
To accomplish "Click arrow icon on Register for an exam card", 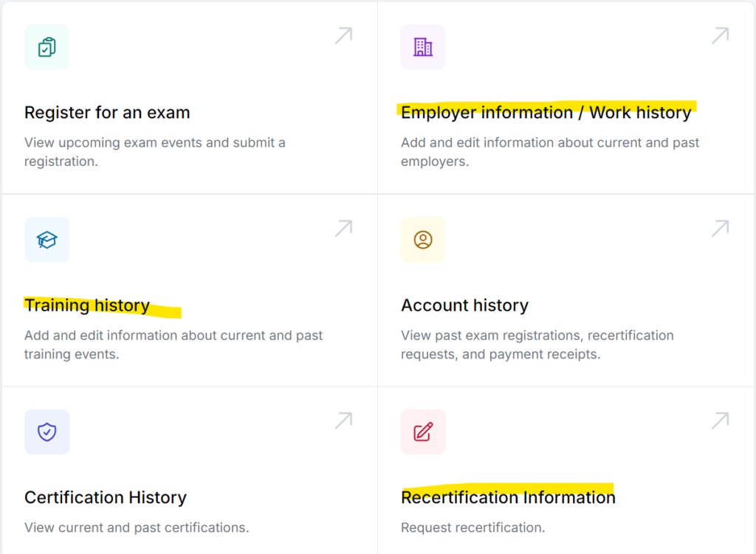I will pyautogui.click(x=343, y=35).
